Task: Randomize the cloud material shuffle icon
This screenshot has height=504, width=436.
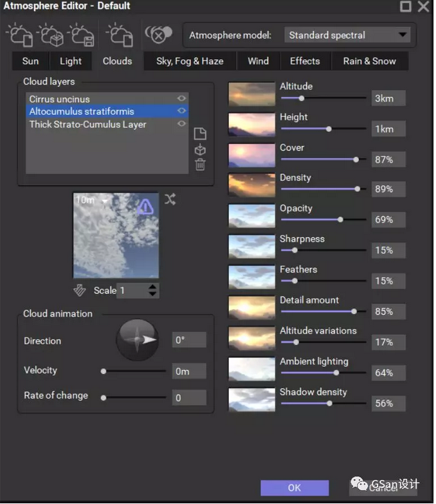Action: 170,199
